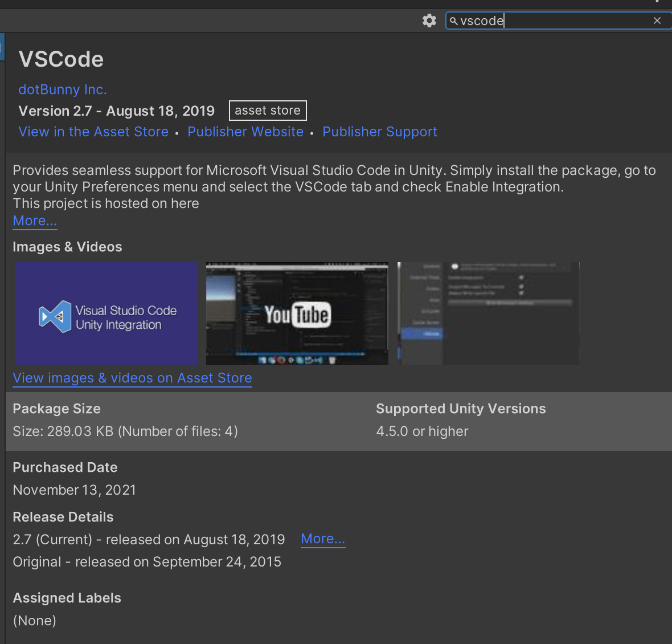Select Original - released on September 24, 2015
This screenshot has height=644, width=672.
click(x=147, y=562)
